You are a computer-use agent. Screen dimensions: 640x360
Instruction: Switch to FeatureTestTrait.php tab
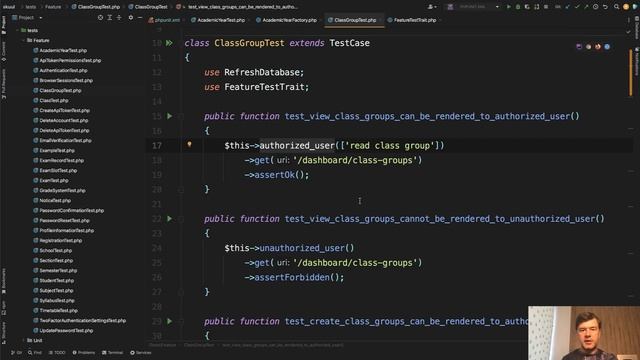point(412,20)
